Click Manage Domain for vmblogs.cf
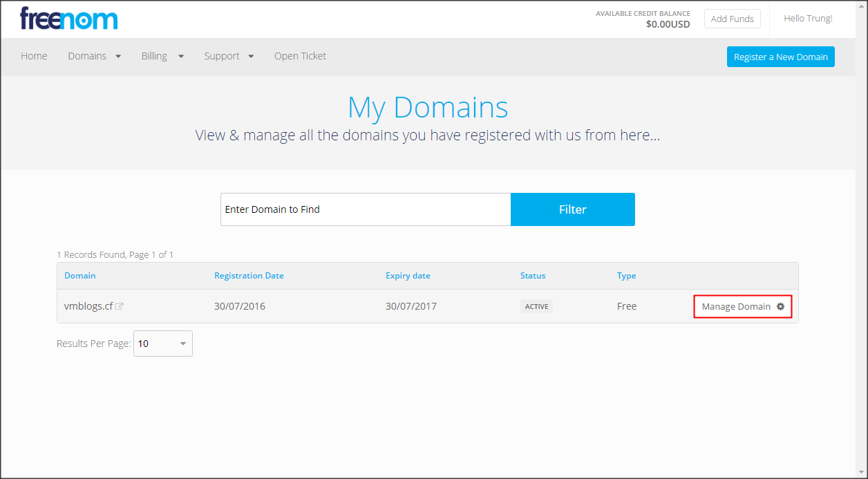The width and height of the screenshot is (868, 479). pos(736,306)
